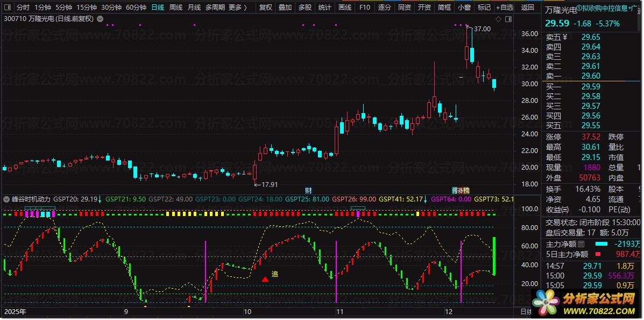
Task: Toggle the left sidebar panel icon
Action: [x=7, y=8]
